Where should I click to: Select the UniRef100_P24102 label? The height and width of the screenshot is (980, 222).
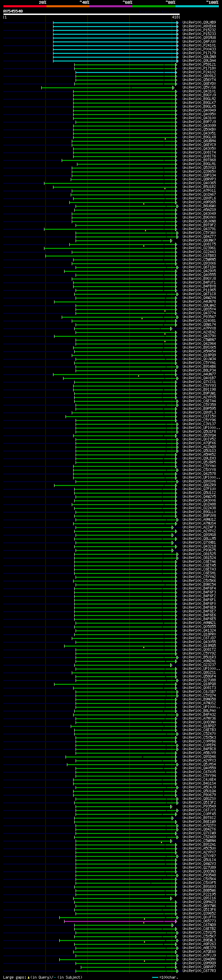coord(199,72)
